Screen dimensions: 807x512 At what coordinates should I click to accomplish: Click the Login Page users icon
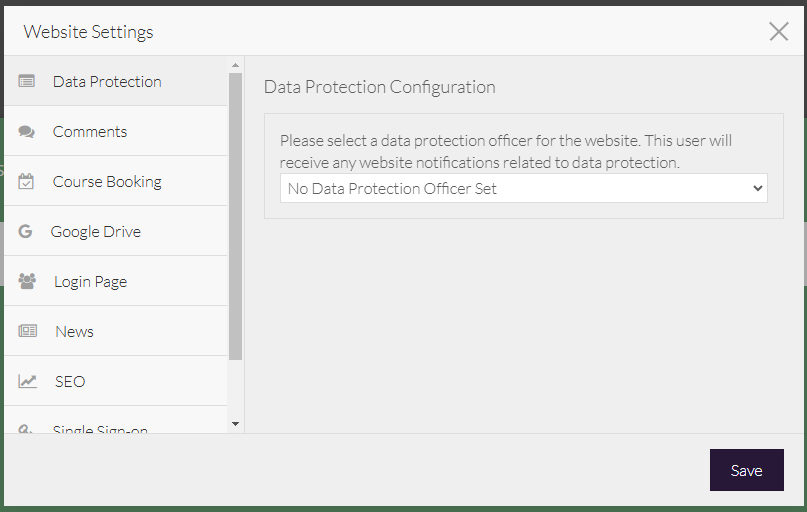pos(27,281)
